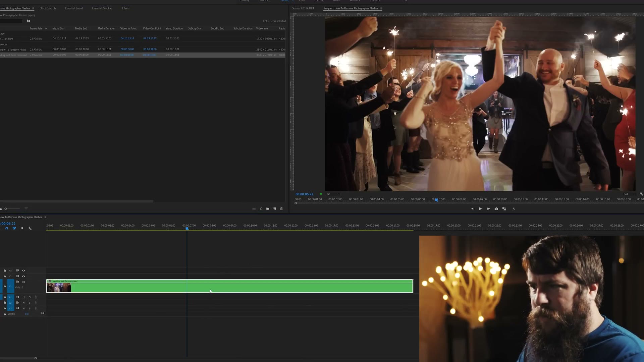Toggle sync lock on track A1

(x=17, y=297)
